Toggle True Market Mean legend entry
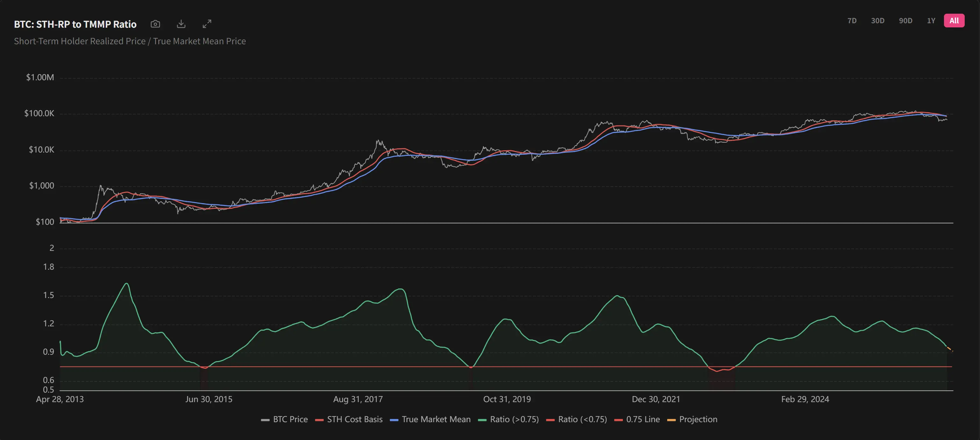The width and height of the screenshot is (980, 440). point(436,419)
